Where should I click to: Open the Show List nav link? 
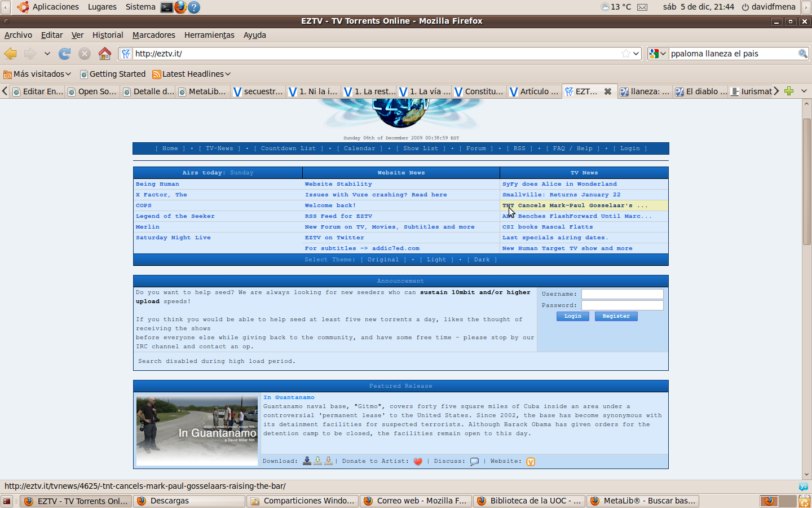(x=421, y=148)
